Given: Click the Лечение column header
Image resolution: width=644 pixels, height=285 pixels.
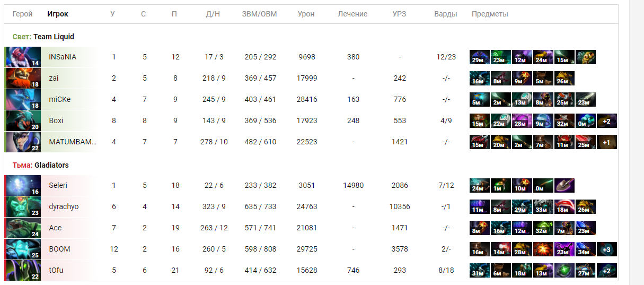Looking at the screenshot, I should point(352,14).
